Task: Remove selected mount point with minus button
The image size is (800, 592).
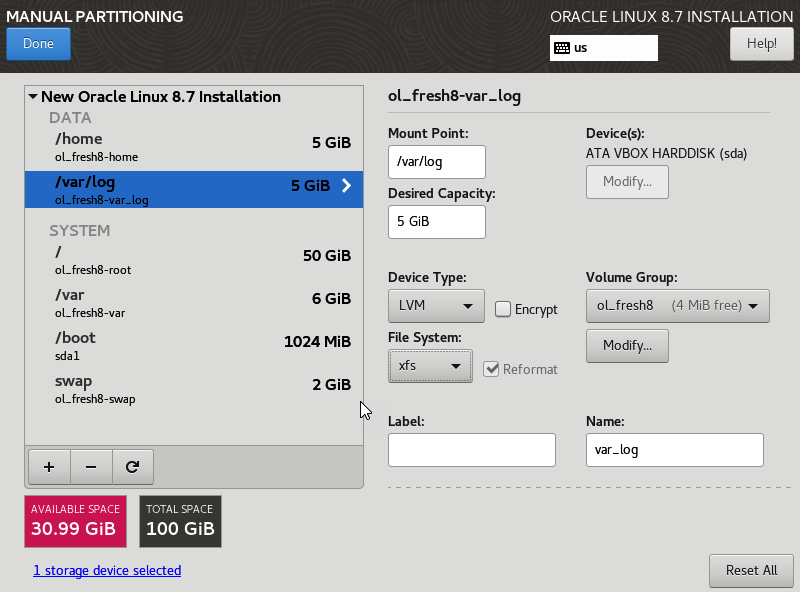Action: tap(91, 467)
